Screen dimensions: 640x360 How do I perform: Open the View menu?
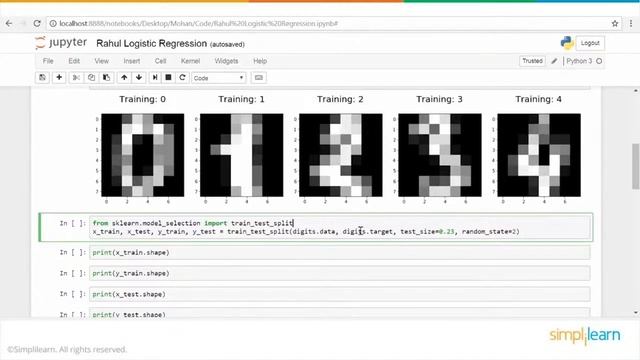point(102,61)
